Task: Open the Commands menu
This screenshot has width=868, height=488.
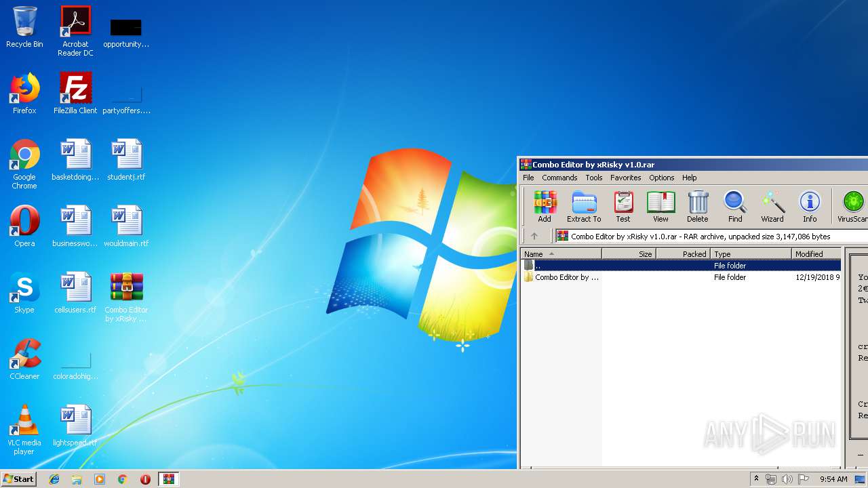Action: click(x=559, y=178)
